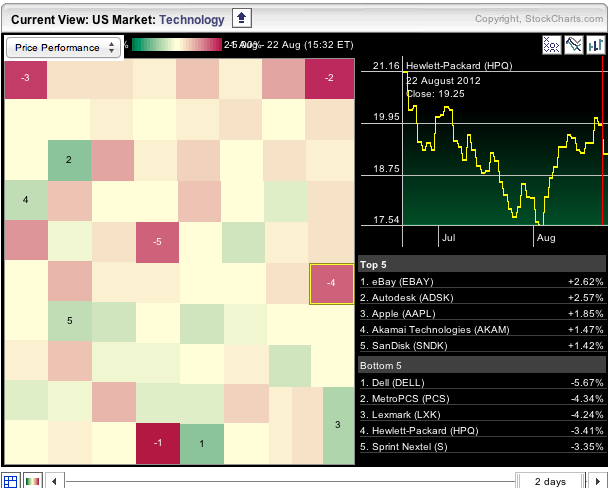Select the green square labeled 5
613x488 pixels.
70,321
